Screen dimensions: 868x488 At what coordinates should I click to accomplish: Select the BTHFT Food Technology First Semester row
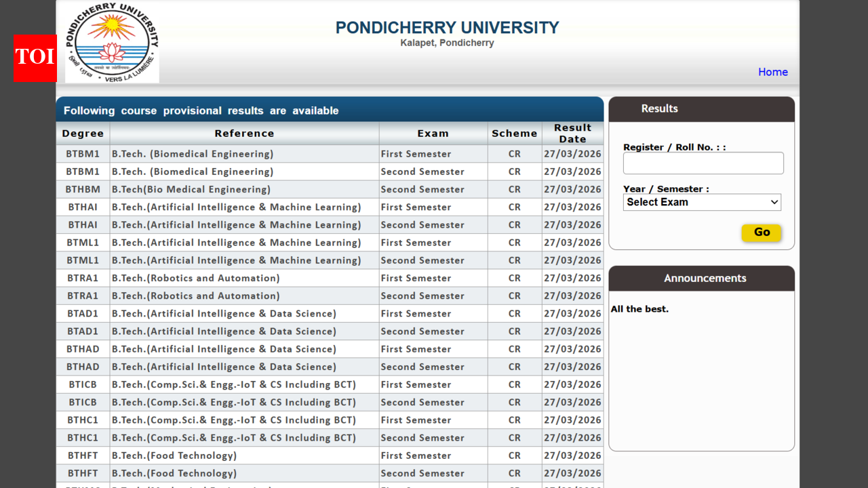[244, 455]
